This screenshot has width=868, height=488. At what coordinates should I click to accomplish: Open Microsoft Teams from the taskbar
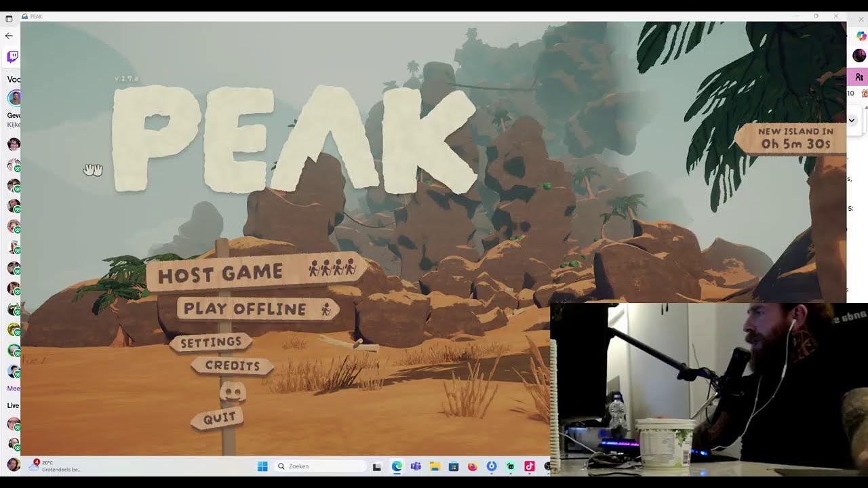(416, 466)
